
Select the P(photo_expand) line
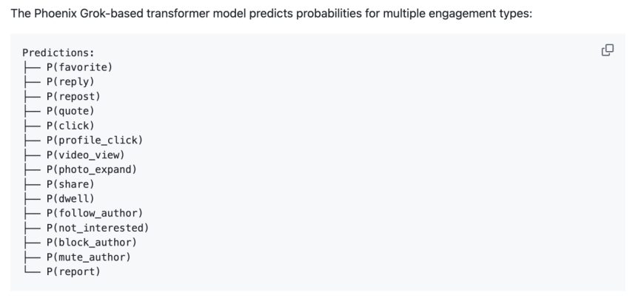[x=91, y=169]
